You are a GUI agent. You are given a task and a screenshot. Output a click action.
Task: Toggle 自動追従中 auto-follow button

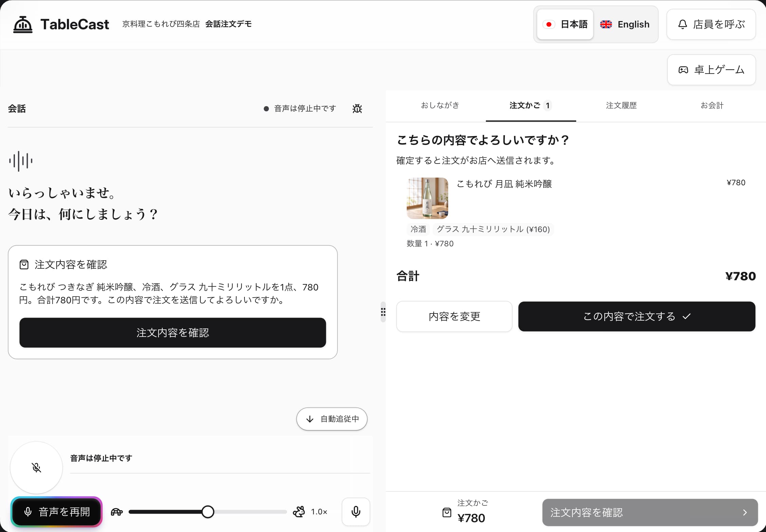[x=332, y=419]
